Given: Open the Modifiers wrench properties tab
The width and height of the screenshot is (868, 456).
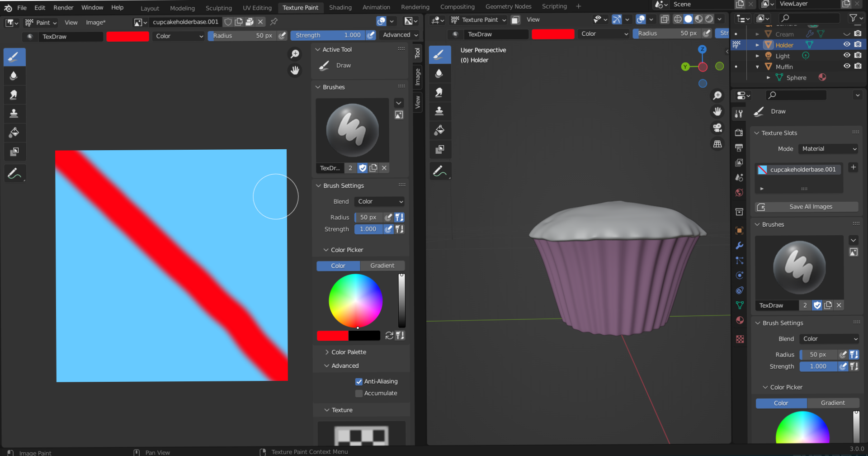Looking at the screenshot, I should [739, 246].
